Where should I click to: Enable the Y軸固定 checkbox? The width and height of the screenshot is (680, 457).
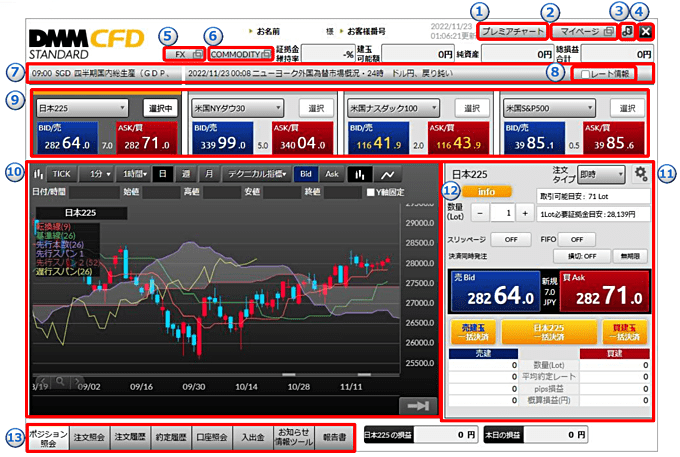(x=370, y=192)
